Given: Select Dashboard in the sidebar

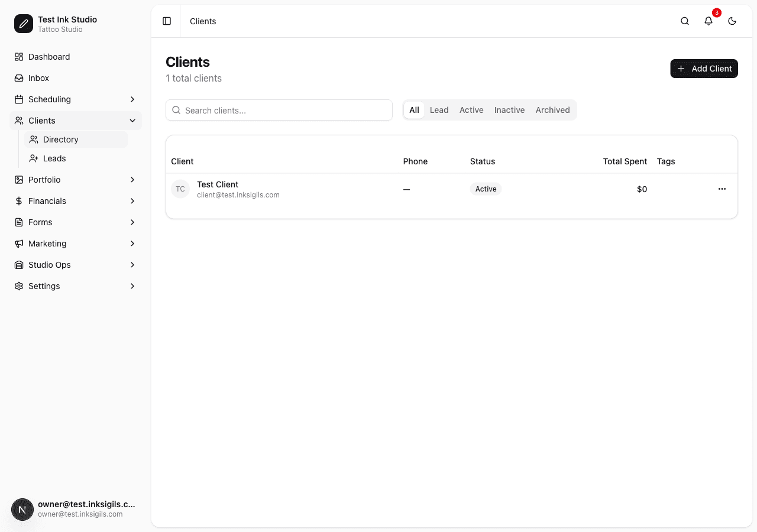Looking at the screenshot, I should 49,56.
